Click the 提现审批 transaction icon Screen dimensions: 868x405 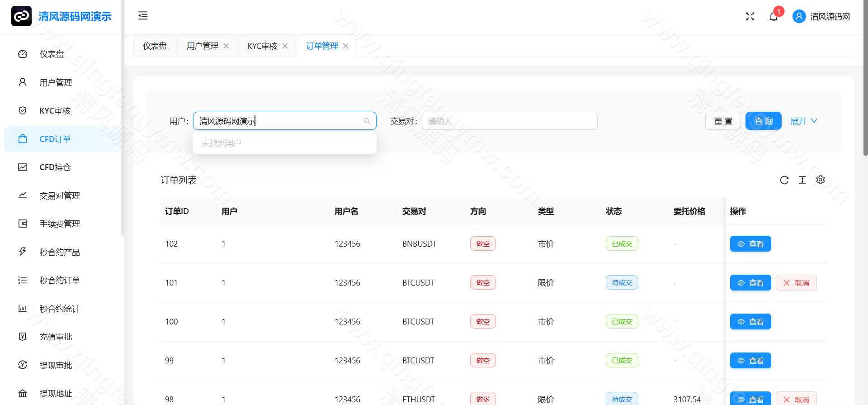pos(23,365)
